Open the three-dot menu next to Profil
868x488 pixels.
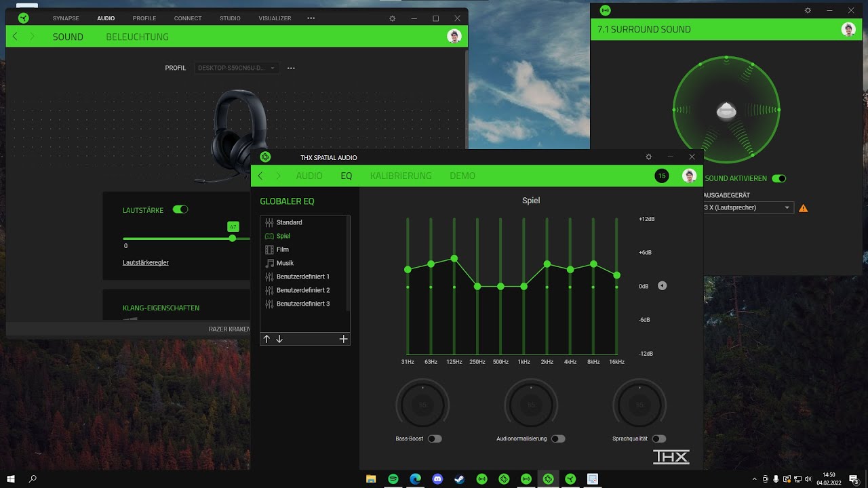click(x=291, y=68)
